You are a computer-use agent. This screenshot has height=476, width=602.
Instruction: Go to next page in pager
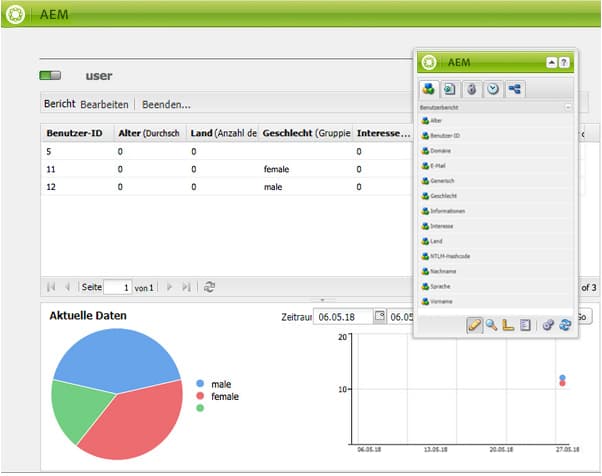[169, 287]
